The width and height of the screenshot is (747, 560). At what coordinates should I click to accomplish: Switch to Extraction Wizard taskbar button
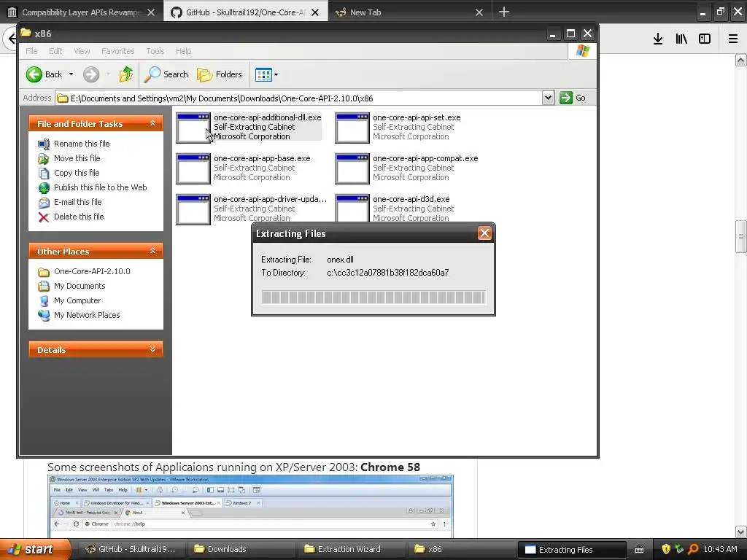351,549
